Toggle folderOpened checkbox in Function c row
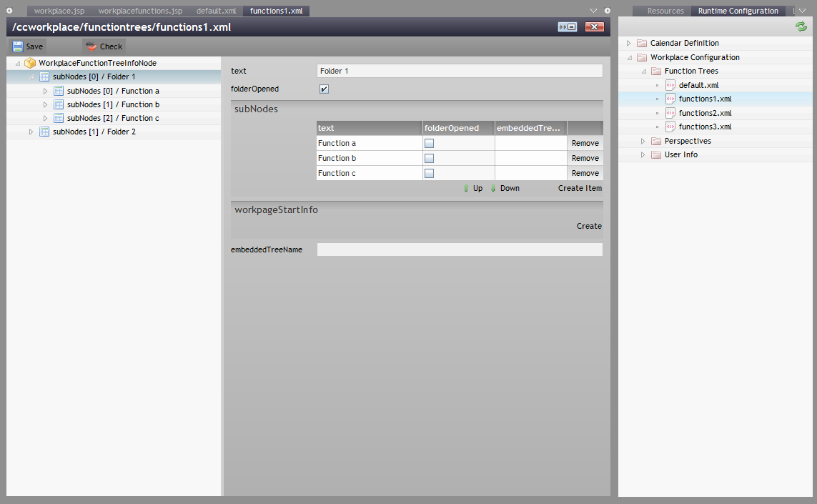817x504 pixels. pos(430,174)
